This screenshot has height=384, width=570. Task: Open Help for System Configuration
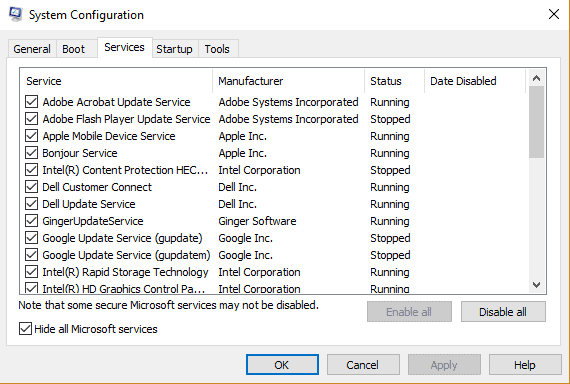525,365
